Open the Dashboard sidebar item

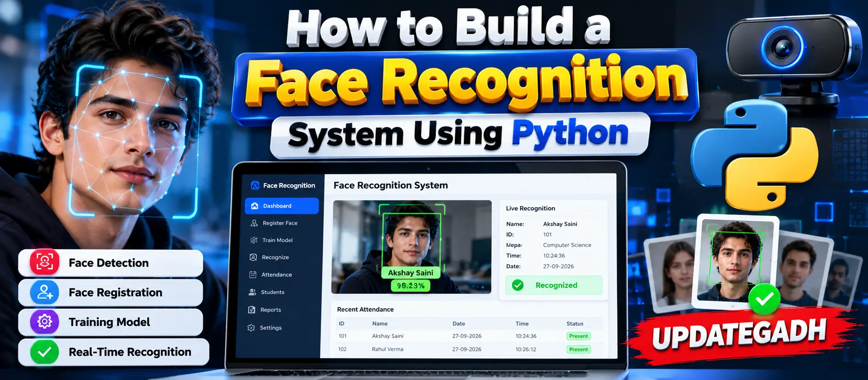coord(282,206)
